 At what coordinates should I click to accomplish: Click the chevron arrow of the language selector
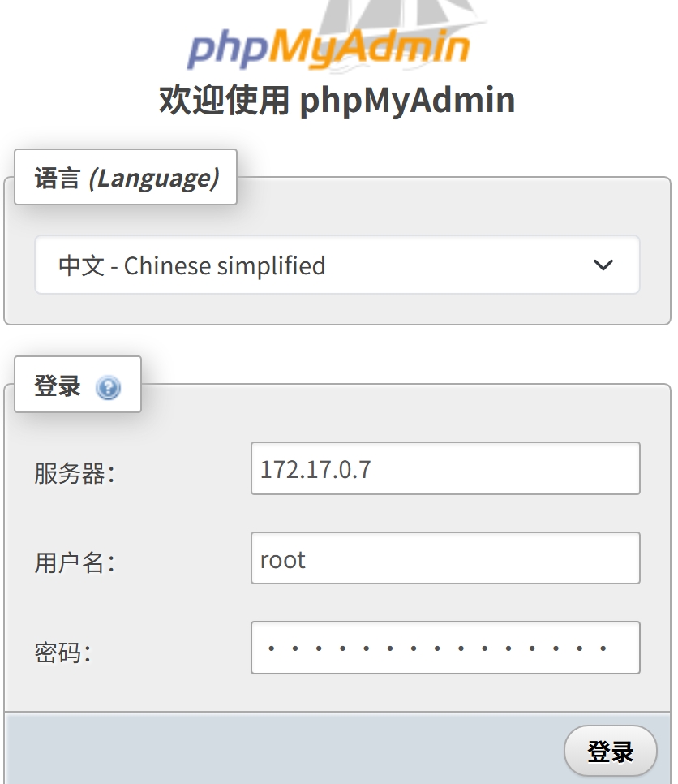(x=603, y=265)
